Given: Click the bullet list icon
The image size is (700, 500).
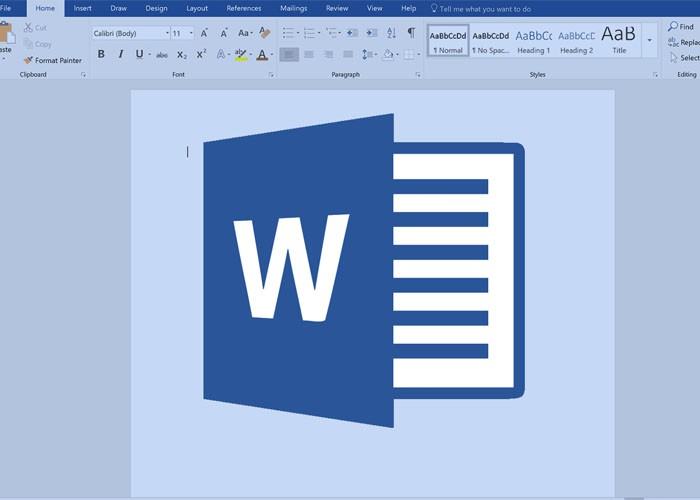Looking at the screenshot, I should (x=288, y=33).
